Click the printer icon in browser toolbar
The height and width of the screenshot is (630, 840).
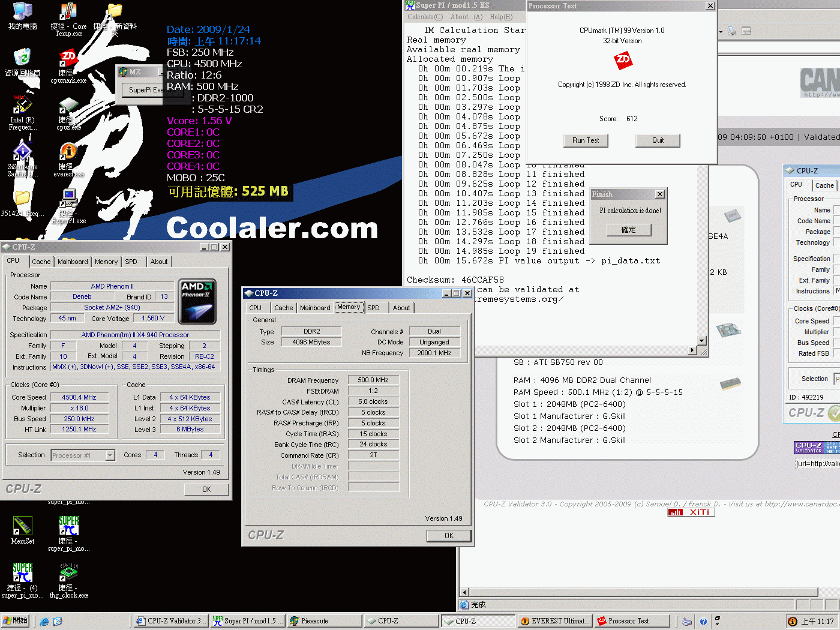click(732, 31)
